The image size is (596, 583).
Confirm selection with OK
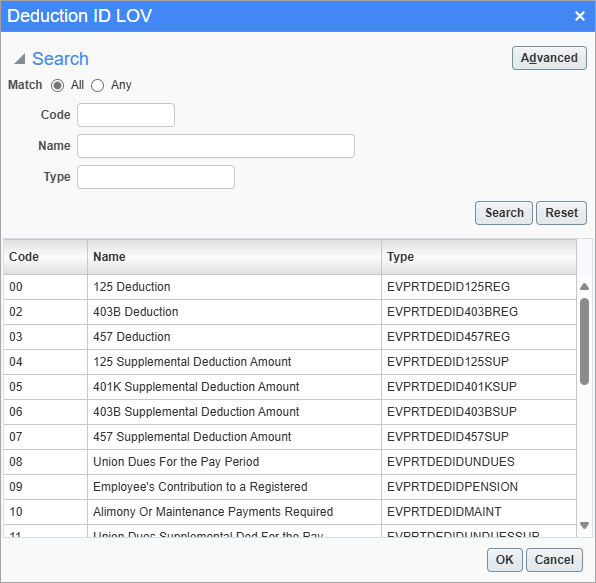tap(505, 560)
